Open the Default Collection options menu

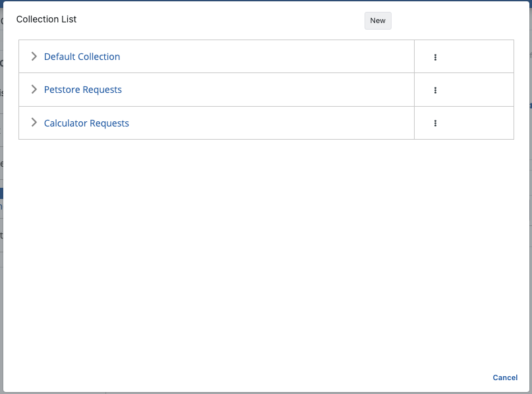pyautogui.click(x=435, y=57)
